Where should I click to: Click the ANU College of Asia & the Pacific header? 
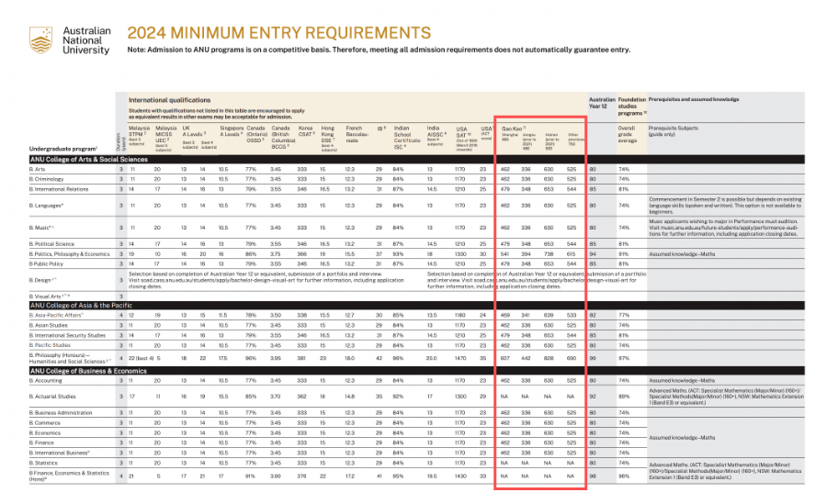point(81,306)
